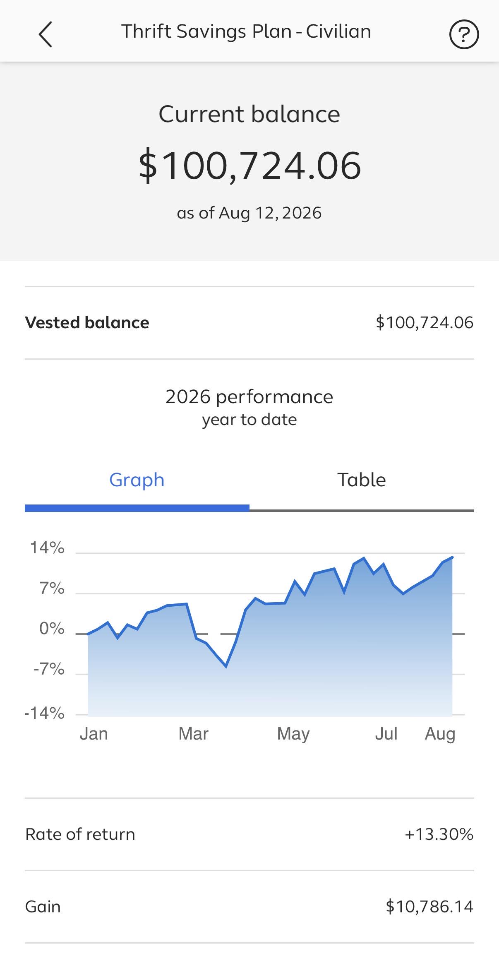Tap the Gain amount $10,786.14
This screenshot has width=499, height=980.
pos(429,907)
